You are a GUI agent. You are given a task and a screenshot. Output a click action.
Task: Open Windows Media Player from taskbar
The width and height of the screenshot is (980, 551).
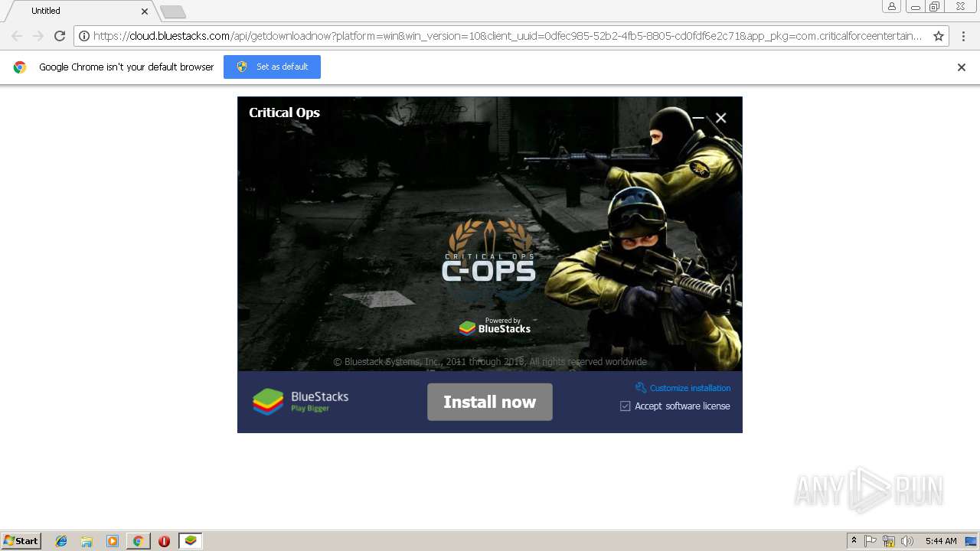click(x=113, y=541)
